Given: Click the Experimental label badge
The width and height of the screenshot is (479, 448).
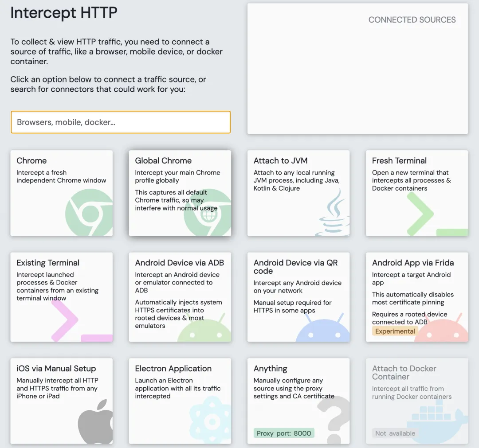Looking at the screenshot, I should click(x=395, y=331).
